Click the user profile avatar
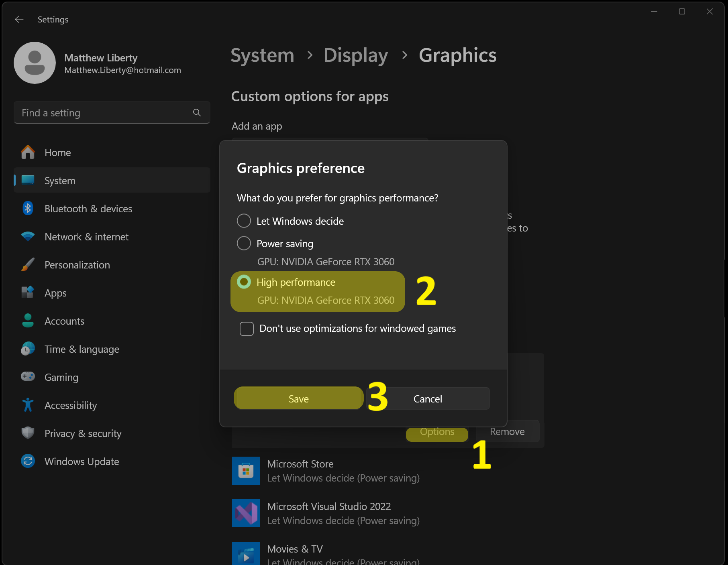This screenshot has height=565, width=728. coord(35,63)
